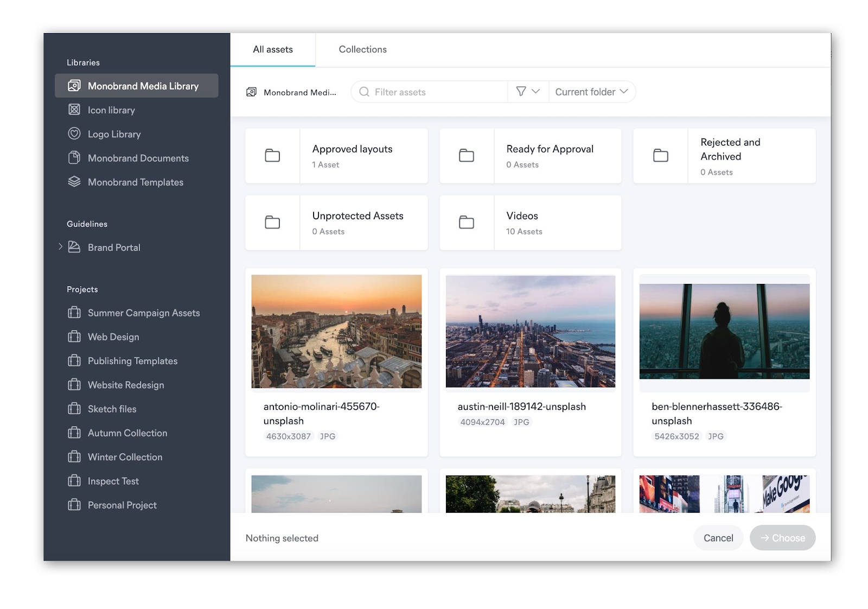The image size is (868, 609).
Task: Open the filter funnel dropdown
Action: (x=528, y=91)
